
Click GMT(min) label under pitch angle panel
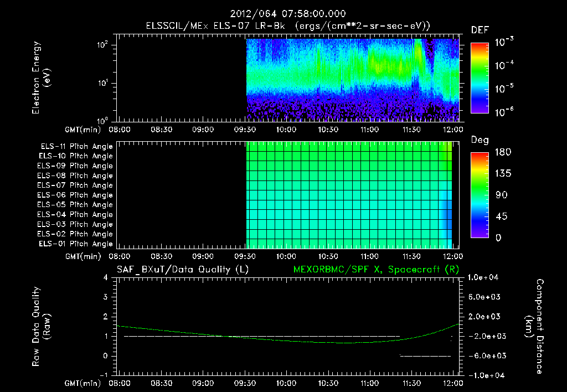(x=83, y=256)
